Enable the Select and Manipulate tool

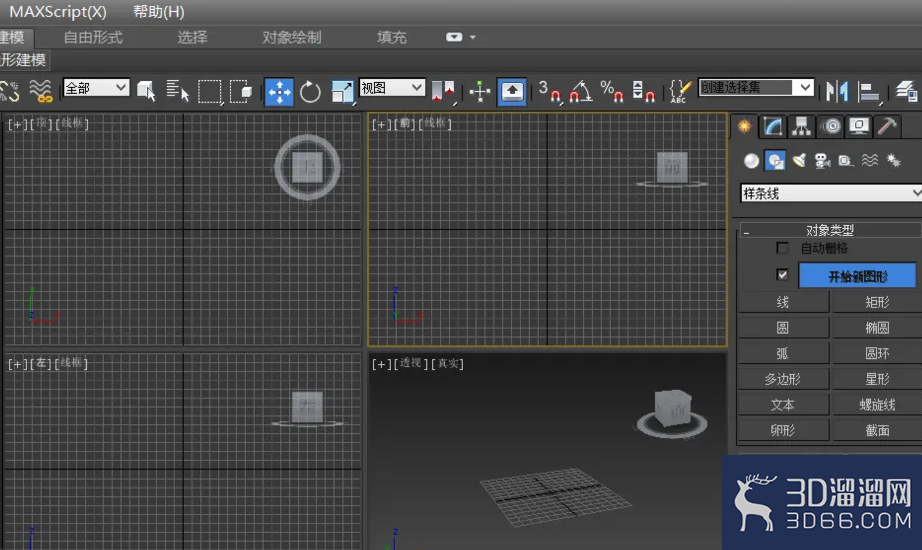click(480, 91)
